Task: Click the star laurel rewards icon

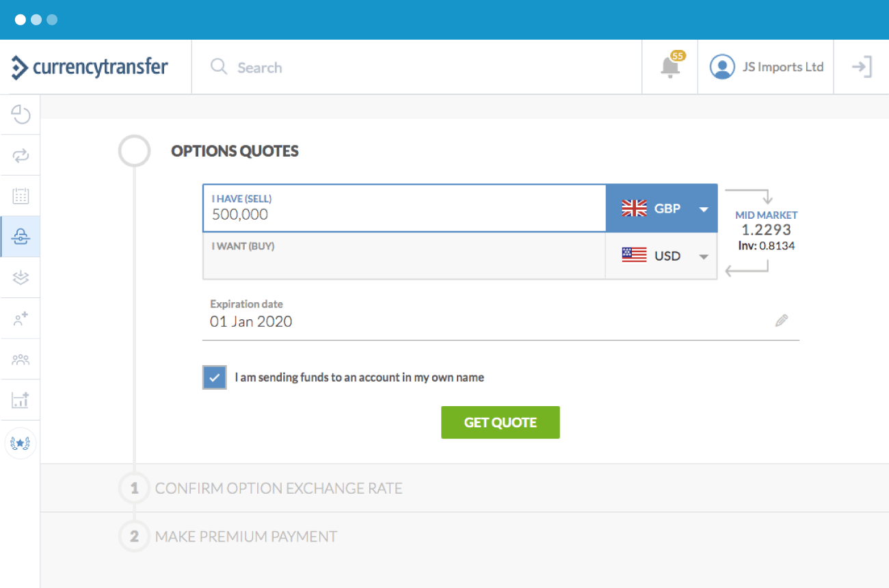Action: (21, 443)
